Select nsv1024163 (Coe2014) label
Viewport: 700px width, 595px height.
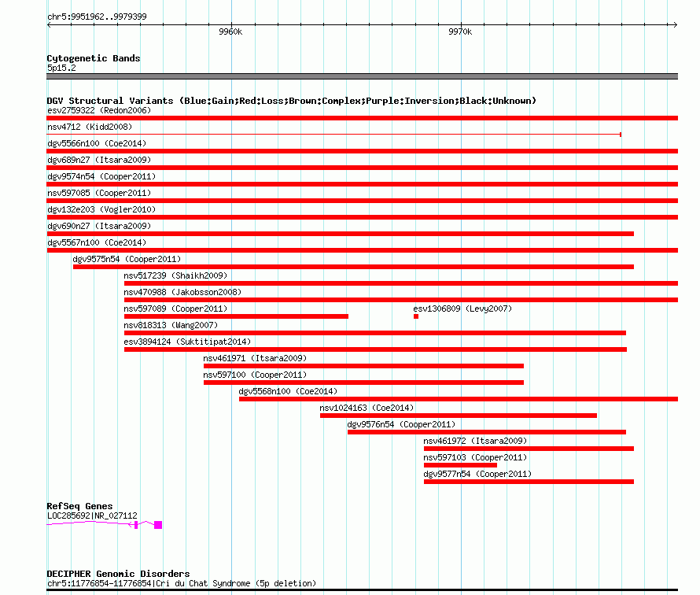[367, 408]
